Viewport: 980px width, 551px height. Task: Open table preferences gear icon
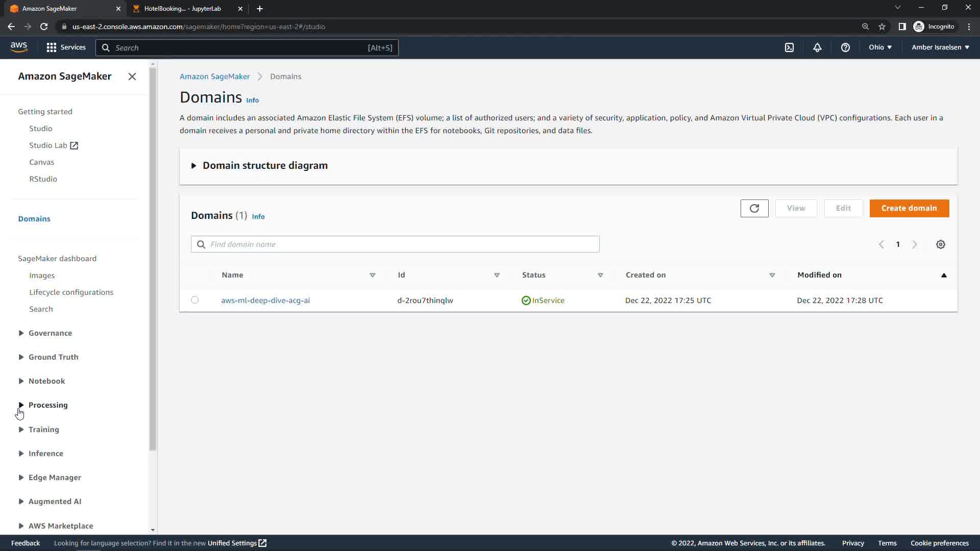[x=940, y=244]
